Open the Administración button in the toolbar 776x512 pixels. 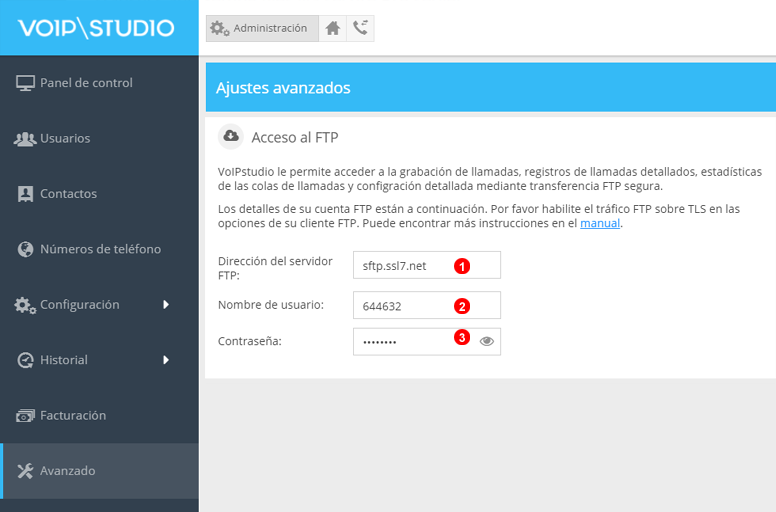(261, 28)
